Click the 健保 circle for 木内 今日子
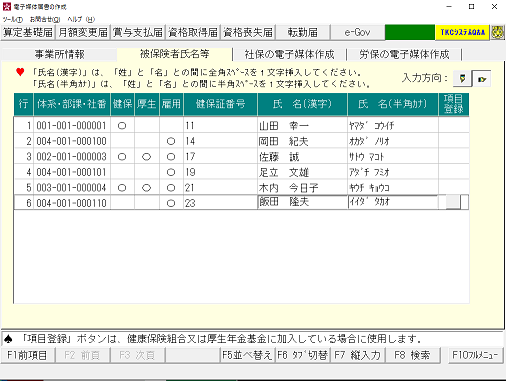Screen dimensions: 506x381 [122, 188]
